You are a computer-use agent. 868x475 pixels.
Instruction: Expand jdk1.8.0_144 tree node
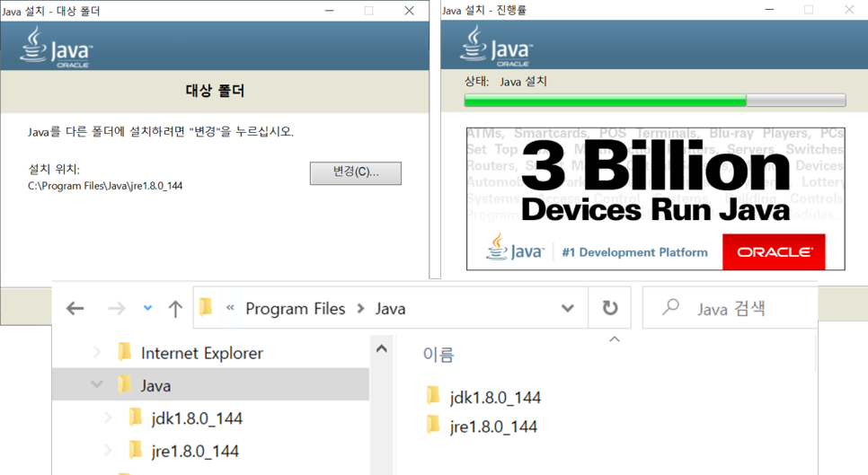point(108,418)
